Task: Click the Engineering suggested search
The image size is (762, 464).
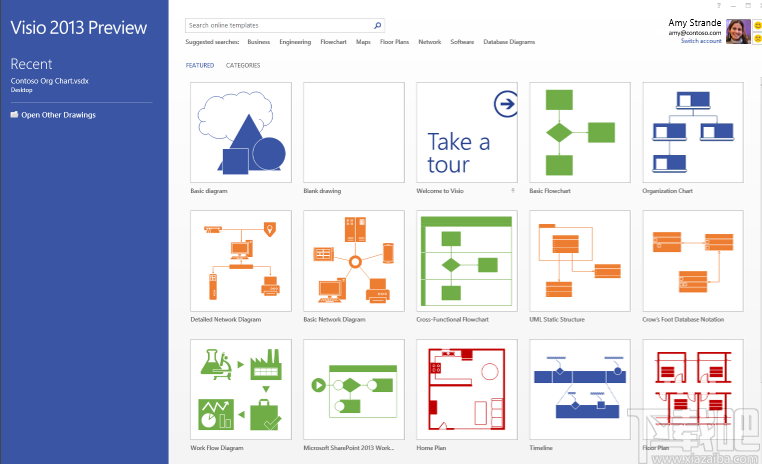Action: 295,42
